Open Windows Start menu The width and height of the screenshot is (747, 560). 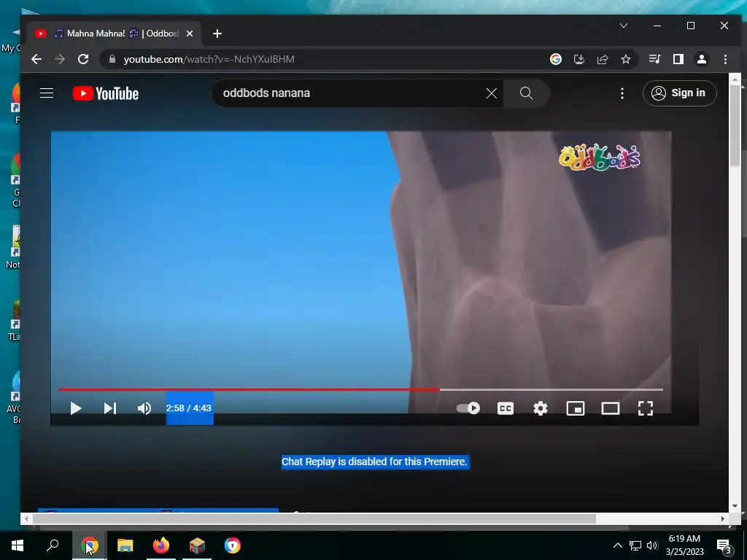(x=18, y=545)
